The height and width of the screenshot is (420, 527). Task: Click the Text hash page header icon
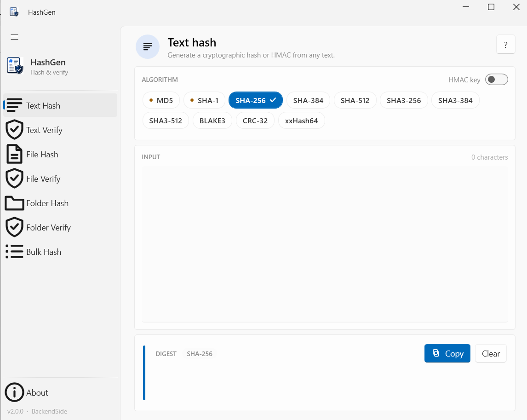(148, 47)
